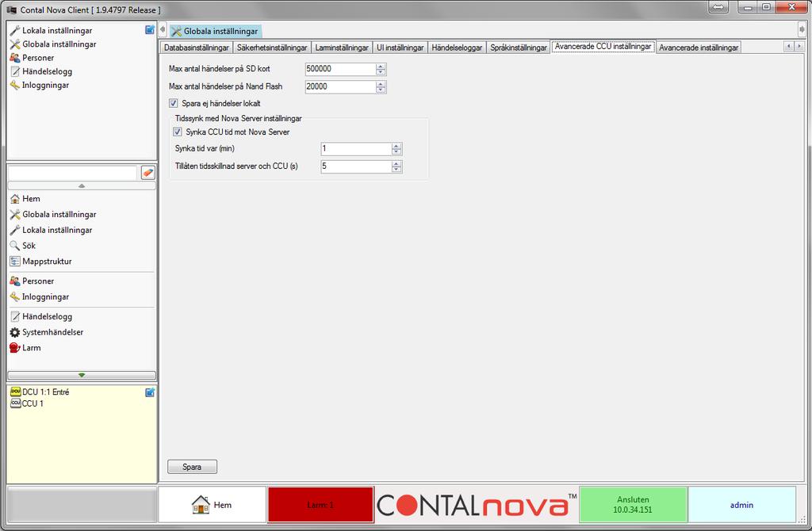The height and width of the screenshot is (531, 812).
Task: Click the key icon beside Inloggningar in navigation list
Action: 15,296
